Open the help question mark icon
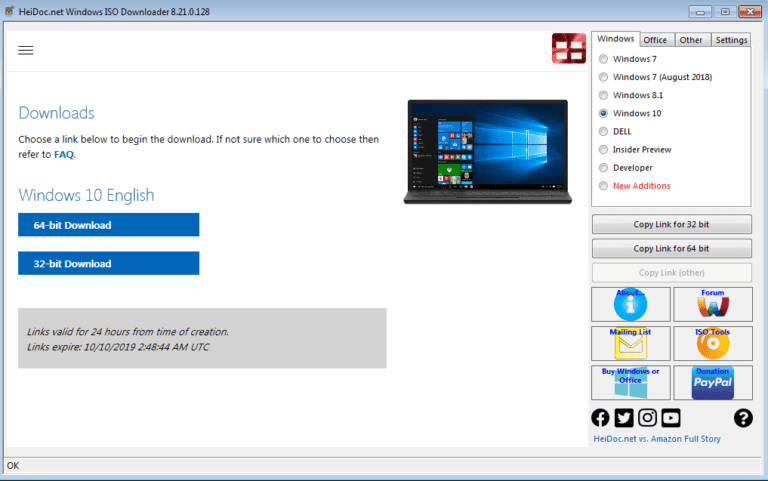Viewport: 768px width, 481px height. click(x=743, y=418)
